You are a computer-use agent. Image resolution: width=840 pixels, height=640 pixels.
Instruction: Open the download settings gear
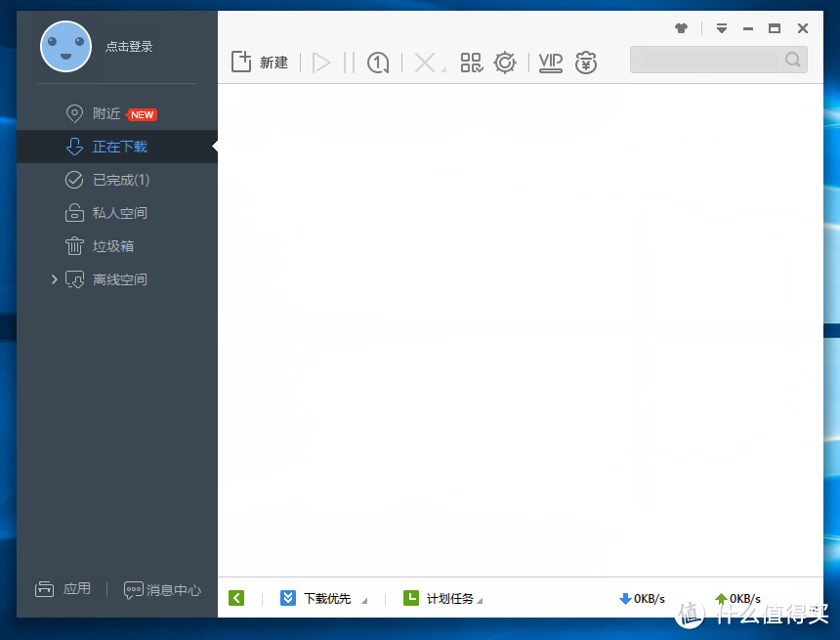pos(505,62)
